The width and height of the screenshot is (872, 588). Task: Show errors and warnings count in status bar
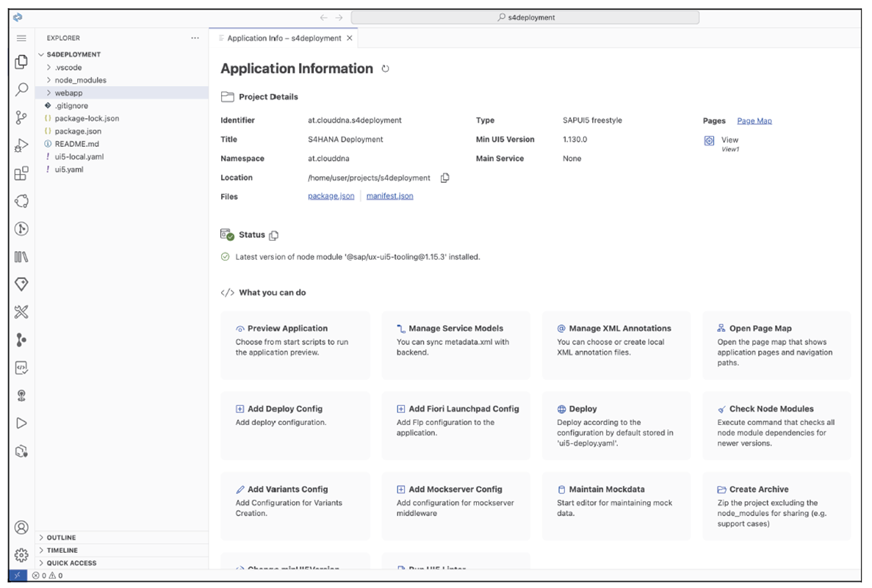click(47, 576)
